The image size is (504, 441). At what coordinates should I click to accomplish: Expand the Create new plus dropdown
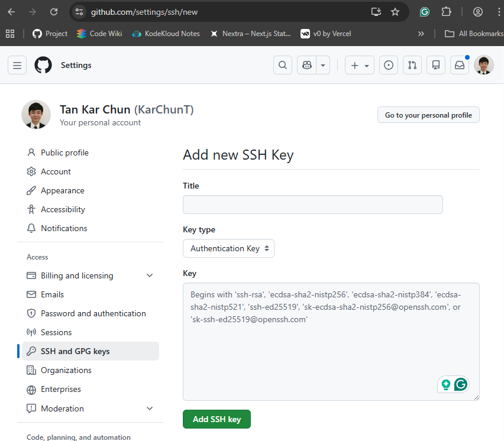tap(360, 65)
